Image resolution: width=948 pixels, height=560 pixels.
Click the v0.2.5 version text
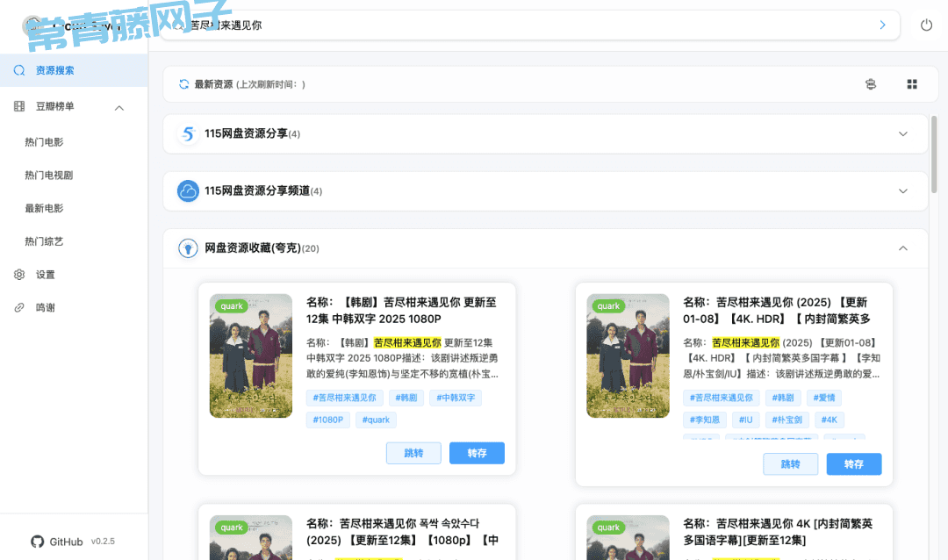tap(103, 542)
